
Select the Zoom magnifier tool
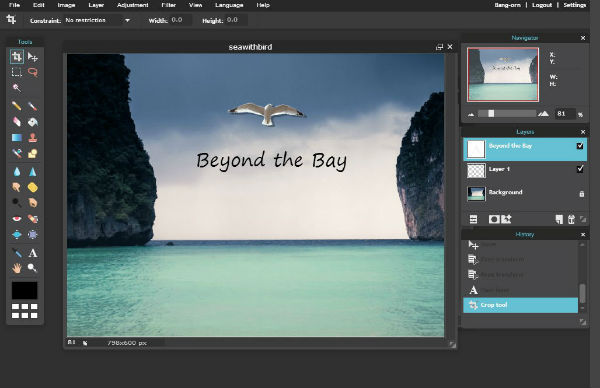click(33, 268)
